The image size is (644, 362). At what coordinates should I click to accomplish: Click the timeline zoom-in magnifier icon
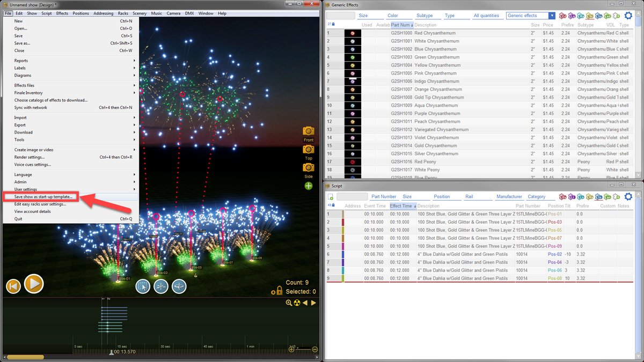click(x=288, y=302)
